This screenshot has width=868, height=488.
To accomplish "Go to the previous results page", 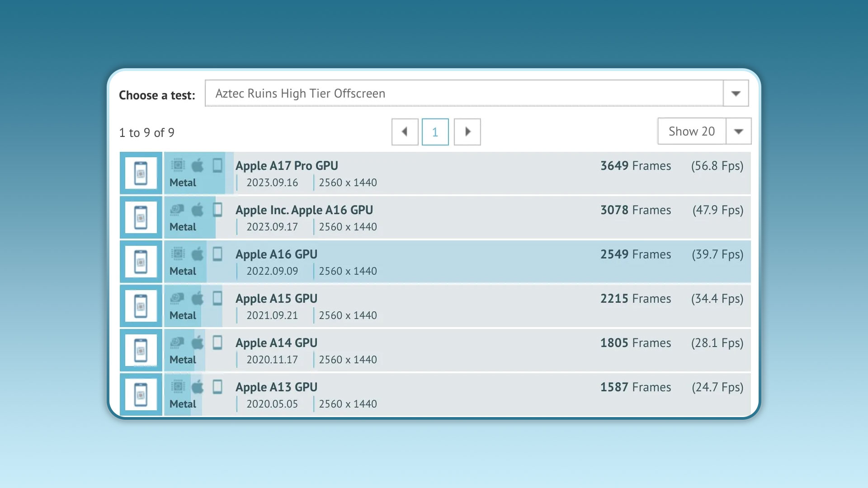I will pyautogui.click(x=405, y=132).
